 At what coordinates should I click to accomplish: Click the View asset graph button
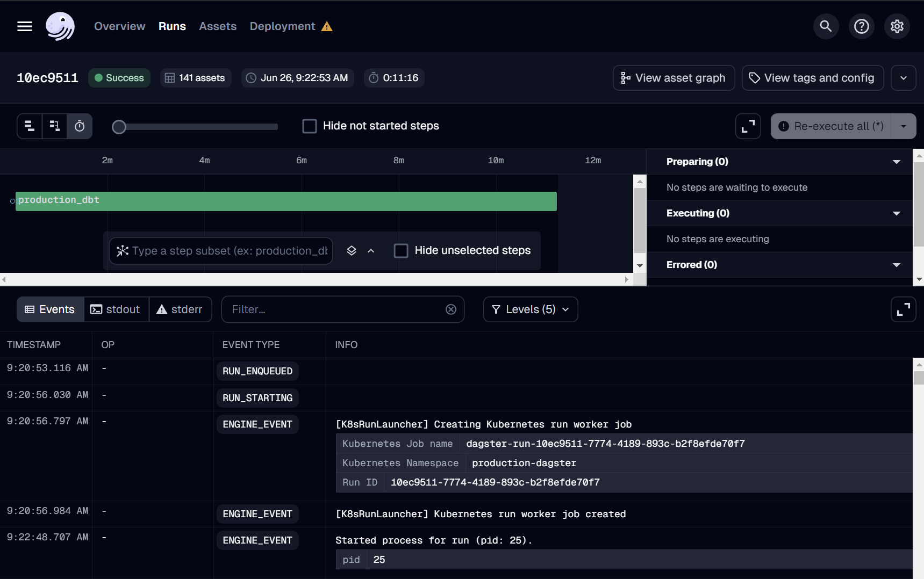[673, 78]
